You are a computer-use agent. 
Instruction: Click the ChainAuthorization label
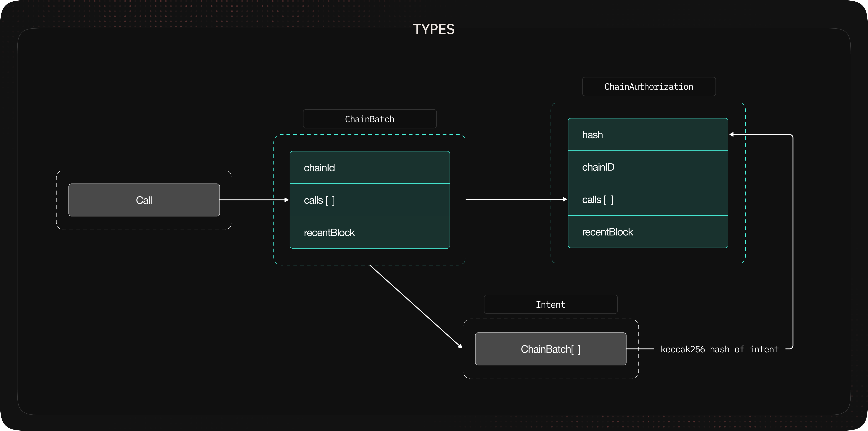click(649, 87)
